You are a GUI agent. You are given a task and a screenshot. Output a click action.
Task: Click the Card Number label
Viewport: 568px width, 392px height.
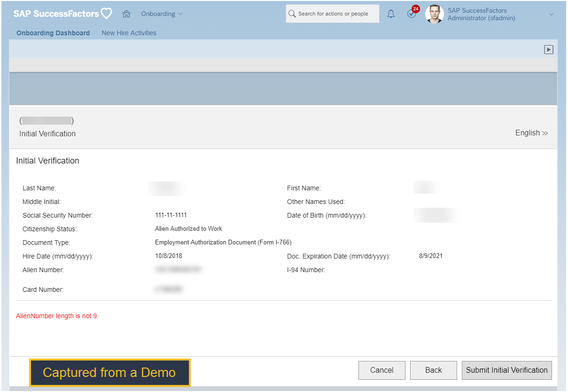(x=43, y=290)
